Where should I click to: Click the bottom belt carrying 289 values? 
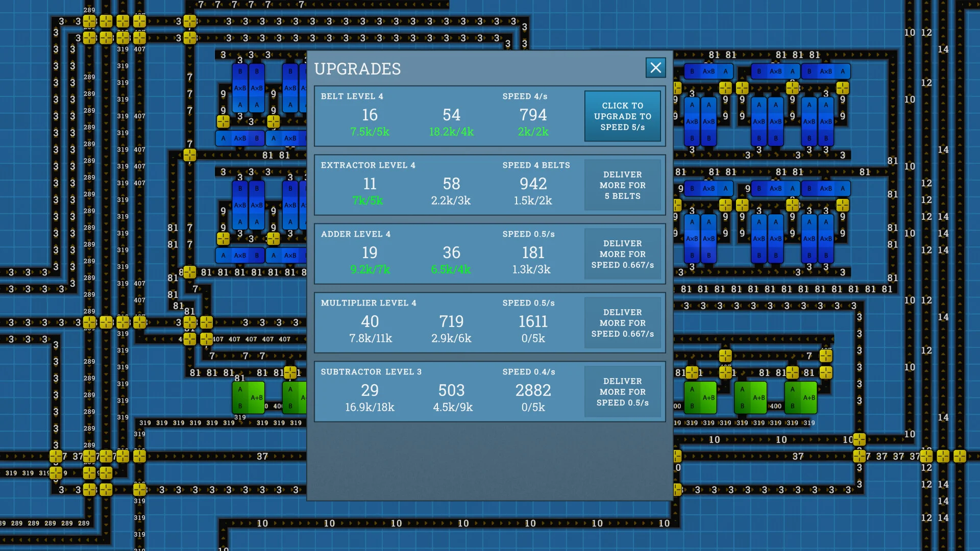pos(48,523)
